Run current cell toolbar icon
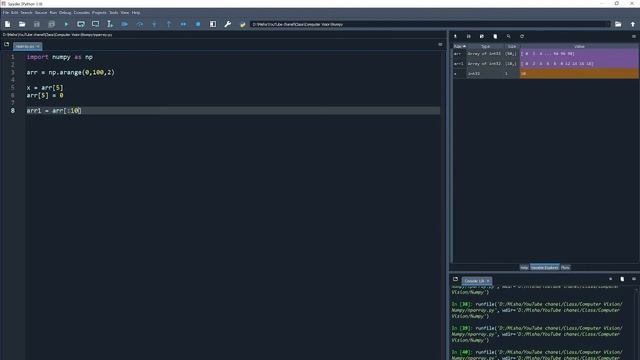The image size is (640, 360). 81,24
